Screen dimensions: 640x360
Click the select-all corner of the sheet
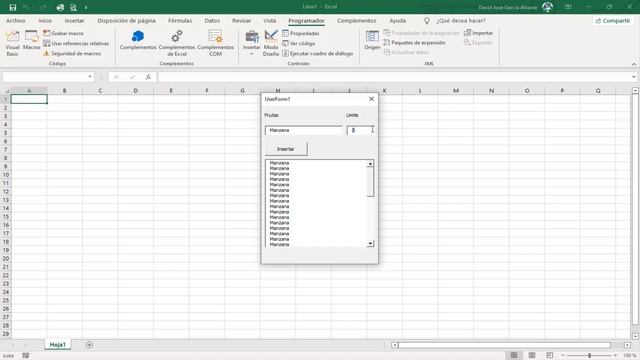(6, 91)
